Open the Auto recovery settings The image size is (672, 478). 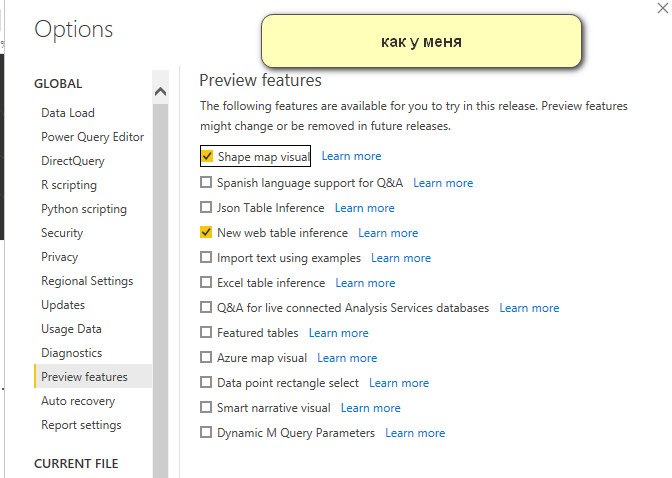click(x=78, y=401)
